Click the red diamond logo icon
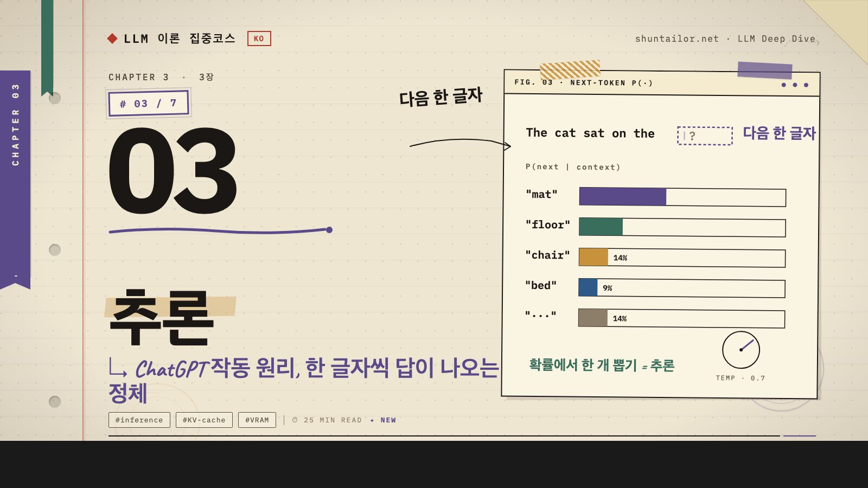 [112, 38]
